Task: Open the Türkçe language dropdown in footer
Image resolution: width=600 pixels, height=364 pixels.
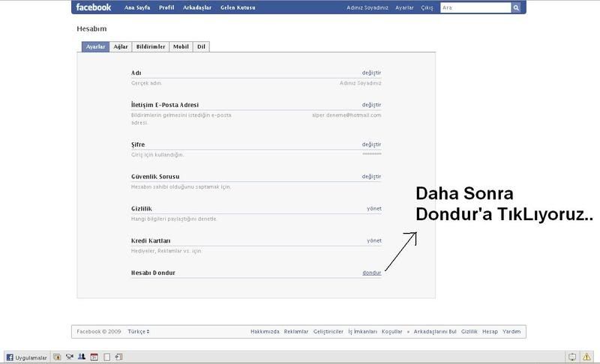Action: pyautogui.click(x=139, y=332)
